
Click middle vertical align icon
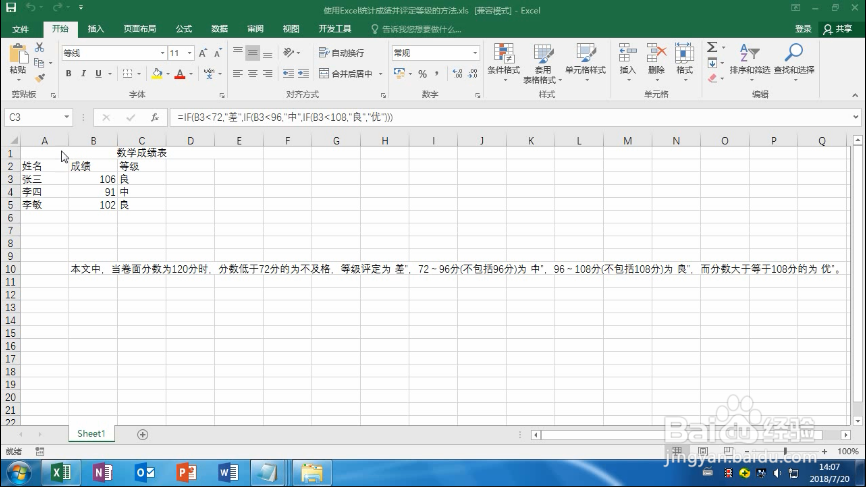252,53
